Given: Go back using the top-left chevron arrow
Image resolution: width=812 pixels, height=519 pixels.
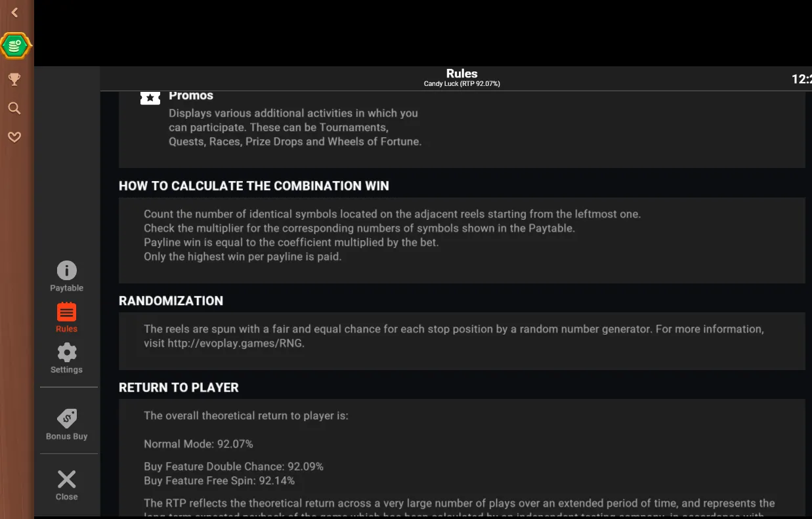Looking at the screenshot, I should tap(14, 12).
